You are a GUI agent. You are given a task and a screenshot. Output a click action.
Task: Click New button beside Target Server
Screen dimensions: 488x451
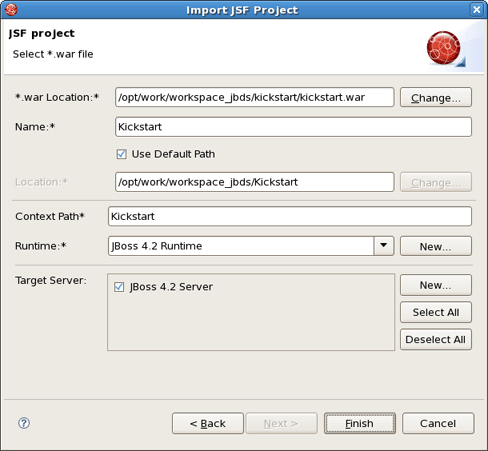[436, 285]
